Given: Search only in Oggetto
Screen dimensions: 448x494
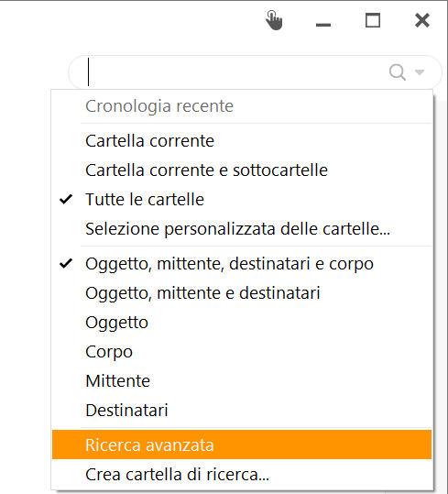Looking at the screenshot, I should (242, 323).
